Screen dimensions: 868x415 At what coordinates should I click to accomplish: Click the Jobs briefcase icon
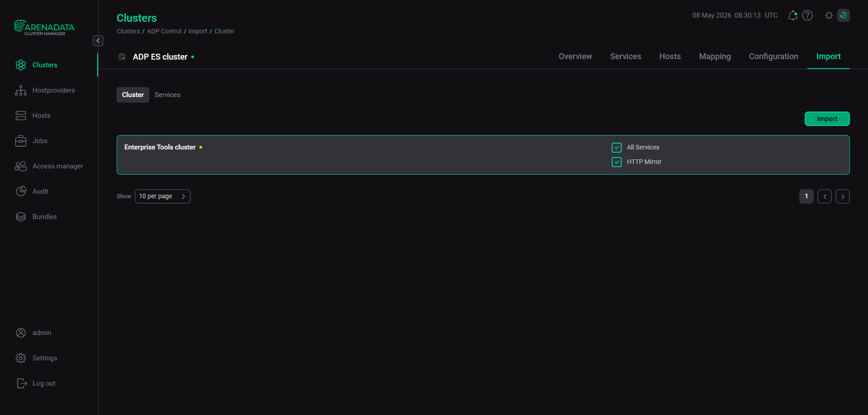(21, 141)
